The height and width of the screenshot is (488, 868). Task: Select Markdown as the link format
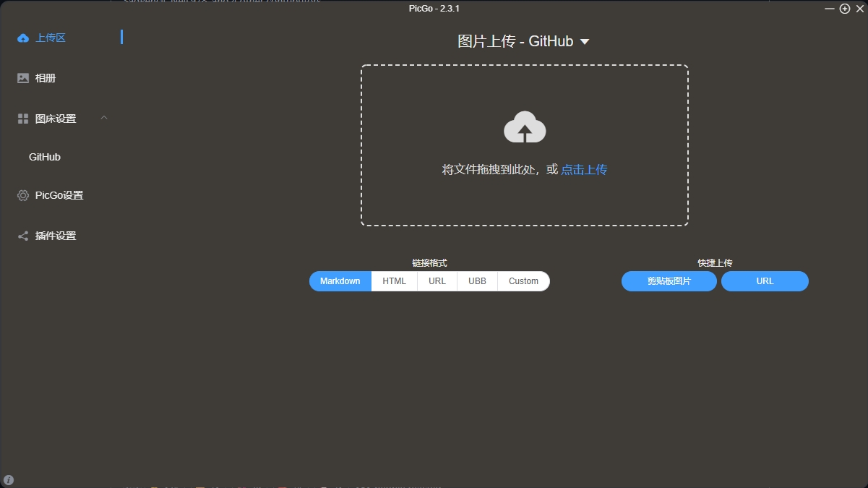[x=340, y=281]
